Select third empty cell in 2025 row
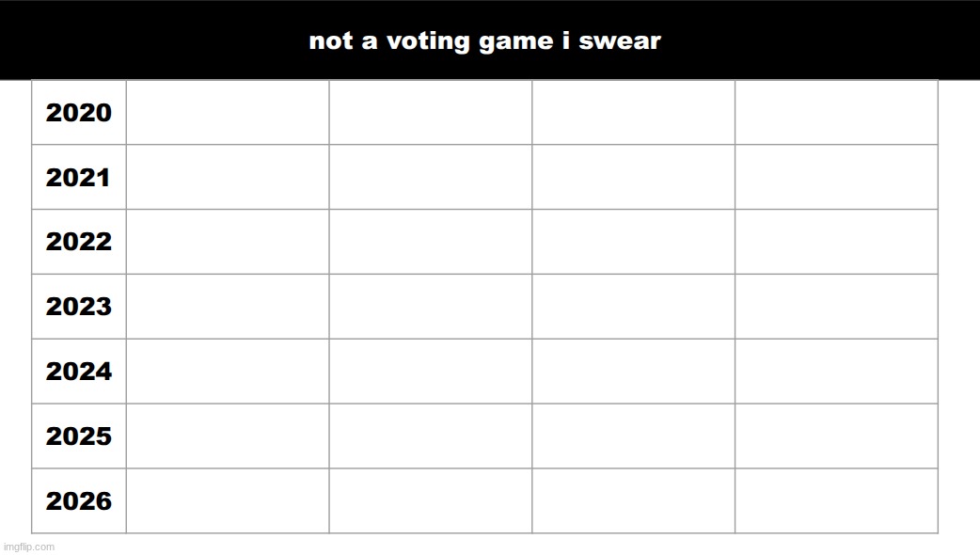 633,436
